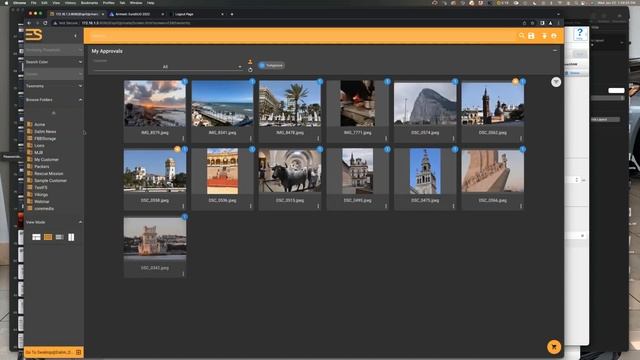The image size is (640, 360).
Task: Open the help question mark icon
Action: [x=580, y=34]
